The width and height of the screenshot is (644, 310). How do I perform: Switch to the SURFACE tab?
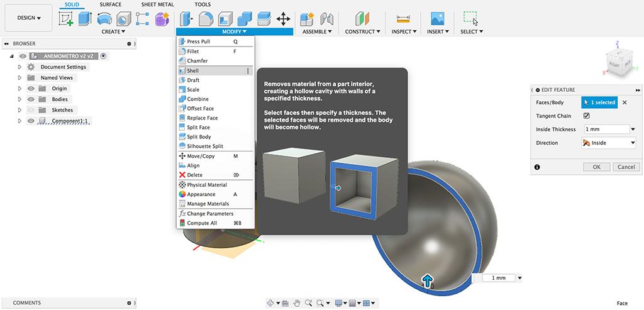[x=111, y=4]
